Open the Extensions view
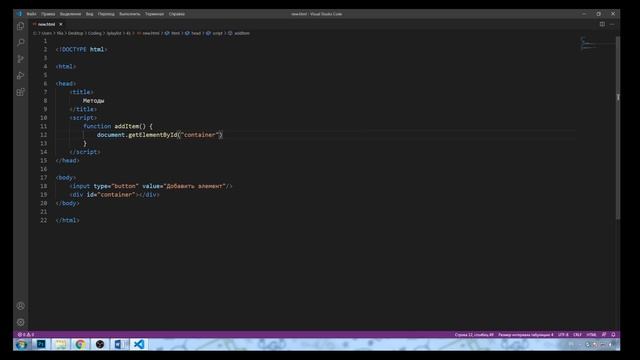The image size is (640, 360). tap(20, 92)
